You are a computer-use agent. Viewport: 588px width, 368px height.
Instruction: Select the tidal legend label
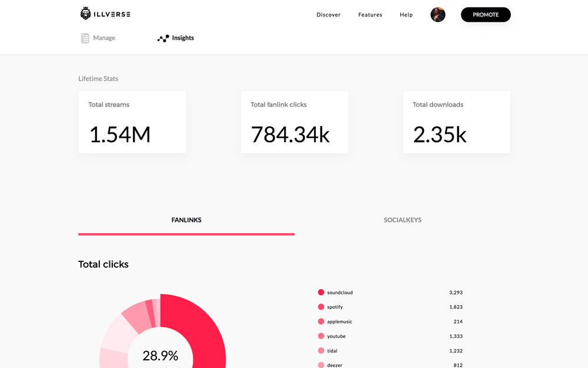[332, 351]
